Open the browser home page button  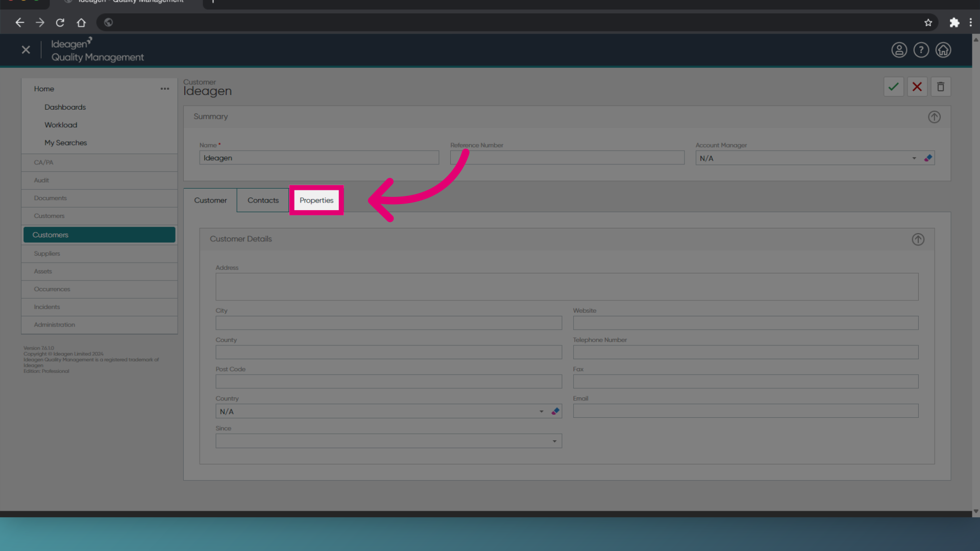point(81,22)
